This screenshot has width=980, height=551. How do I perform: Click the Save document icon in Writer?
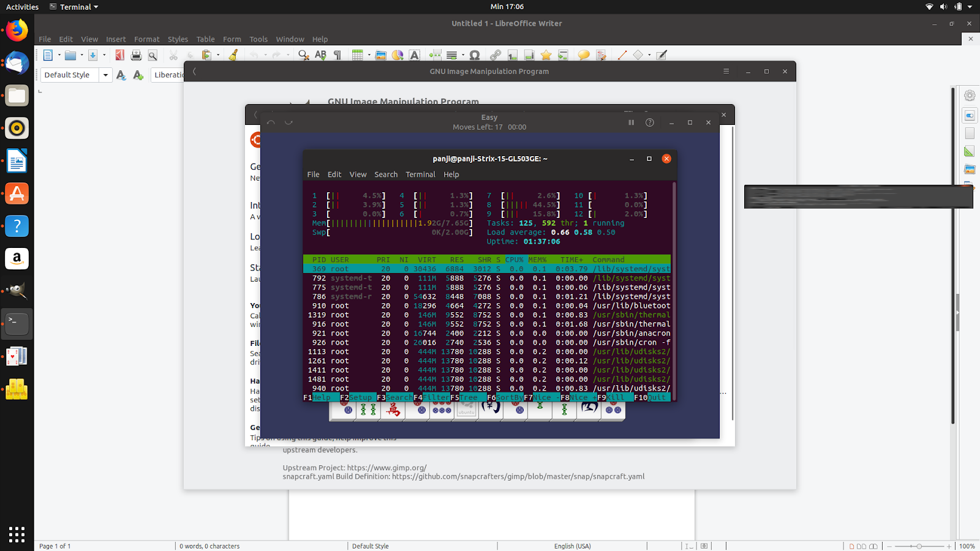pyautogui.click(x=93, y=55)
